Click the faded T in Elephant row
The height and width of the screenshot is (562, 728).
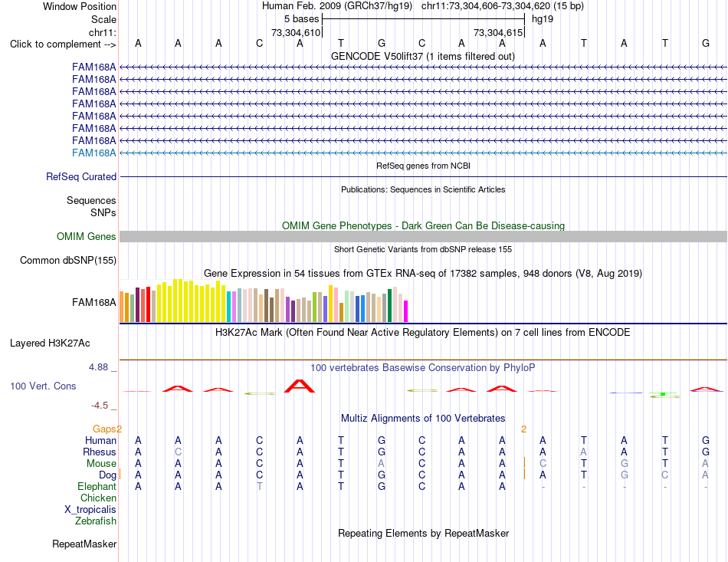(259, 486)
